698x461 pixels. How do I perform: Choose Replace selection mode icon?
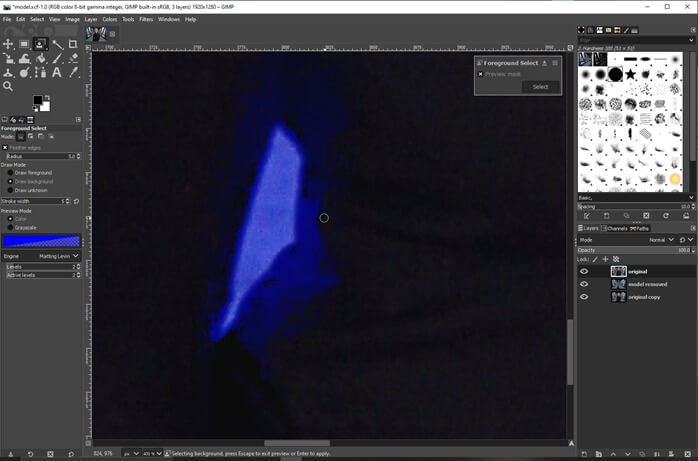(x=20, y=137)
